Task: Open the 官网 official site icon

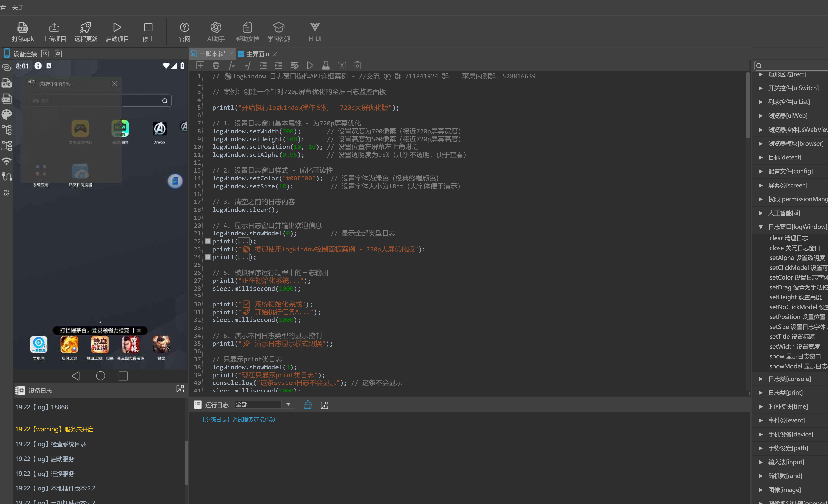Action: coord(185,32)
